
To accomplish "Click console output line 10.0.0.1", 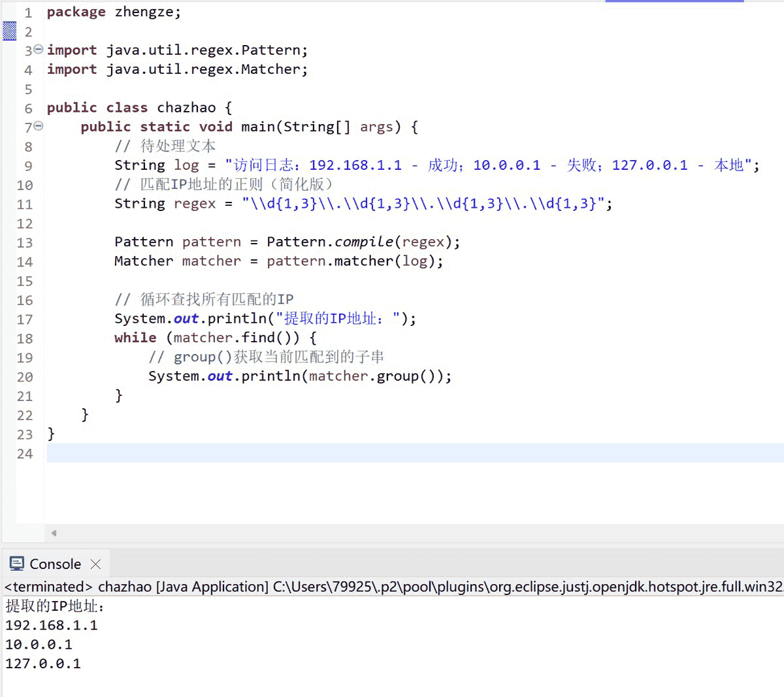I will 39,644.
